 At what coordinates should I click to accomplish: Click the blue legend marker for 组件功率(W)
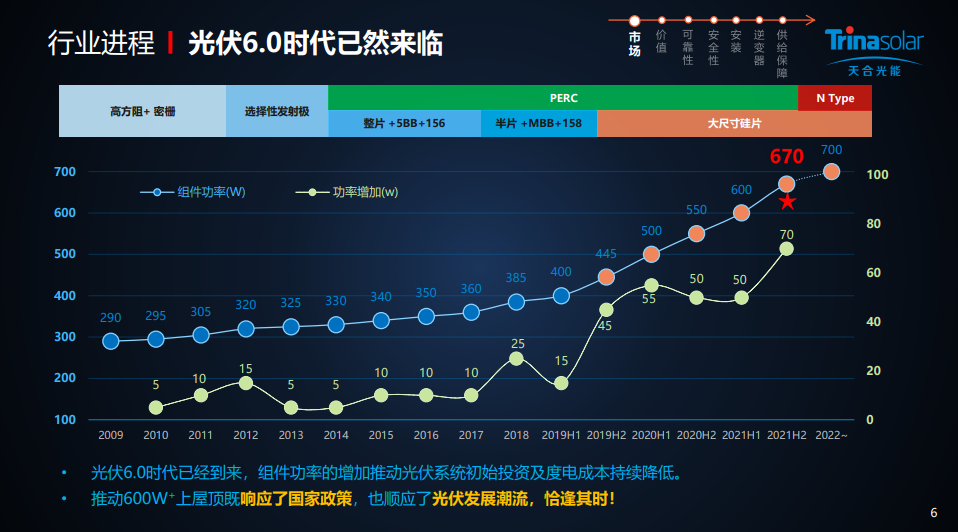[156, 192]
